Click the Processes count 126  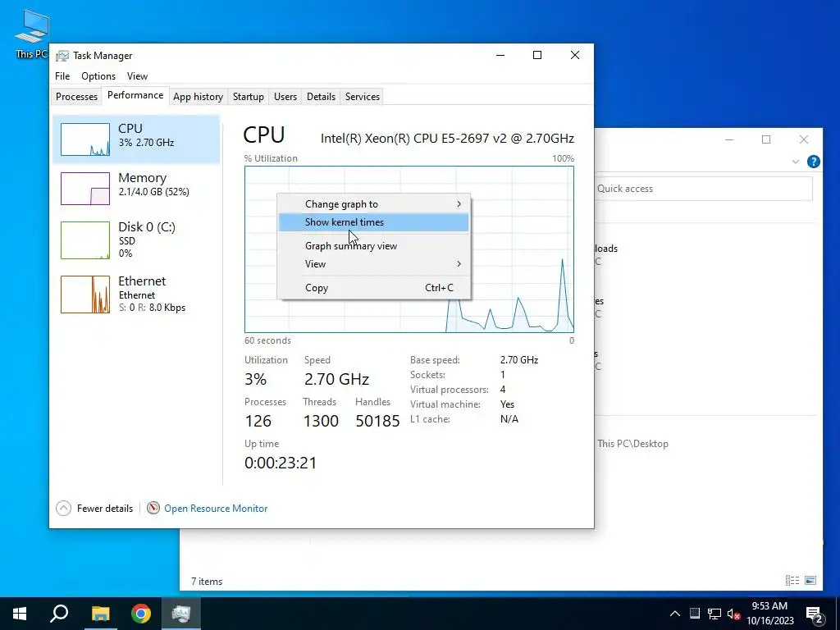(258, 421)
